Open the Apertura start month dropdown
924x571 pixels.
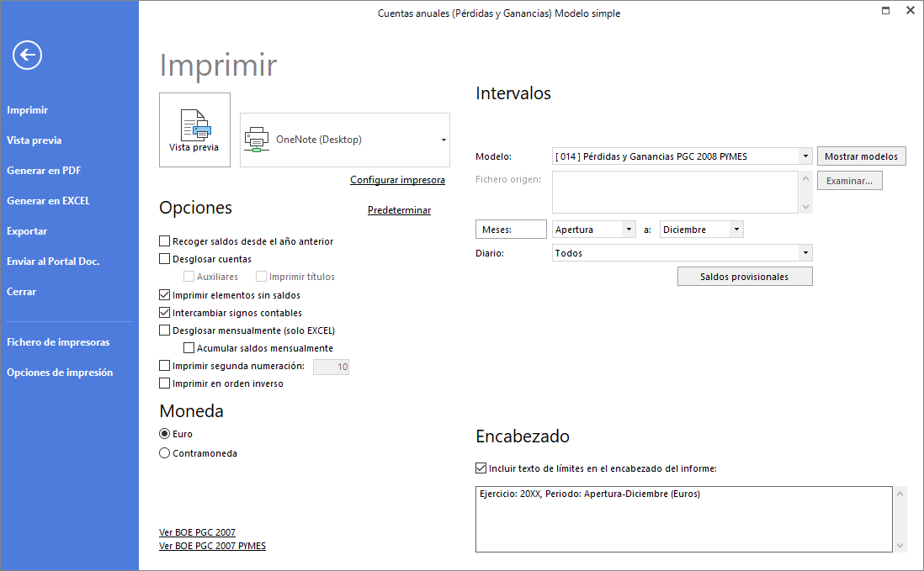[x=629, y=230]
